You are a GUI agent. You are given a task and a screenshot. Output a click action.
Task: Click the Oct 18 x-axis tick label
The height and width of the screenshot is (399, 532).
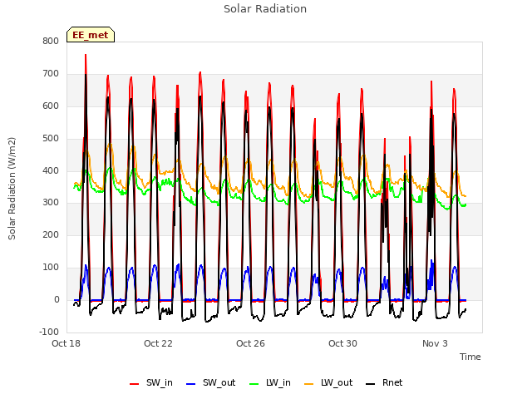point(66,343)
